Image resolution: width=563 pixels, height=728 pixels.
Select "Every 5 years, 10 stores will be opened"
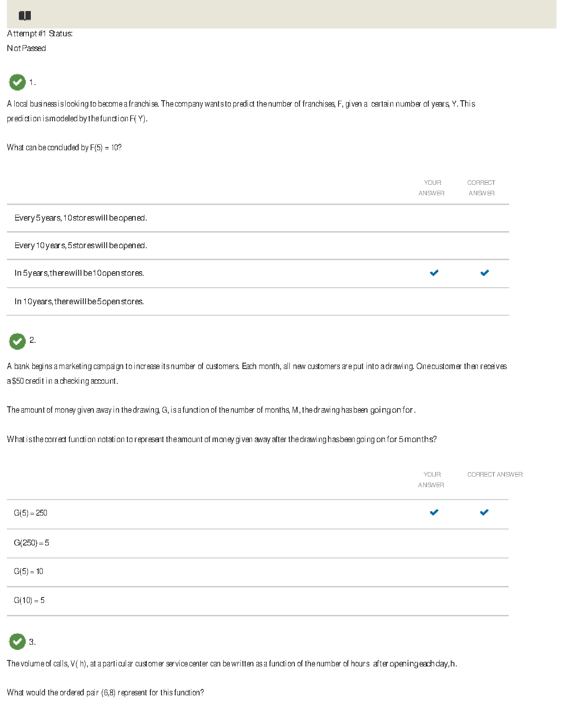coord(80,218)
